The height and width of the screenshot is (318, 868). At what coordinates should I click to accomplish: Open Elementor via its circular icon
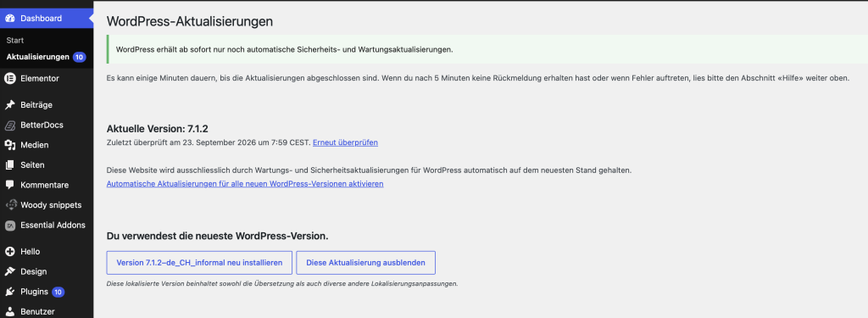click(x=9, y=78)
